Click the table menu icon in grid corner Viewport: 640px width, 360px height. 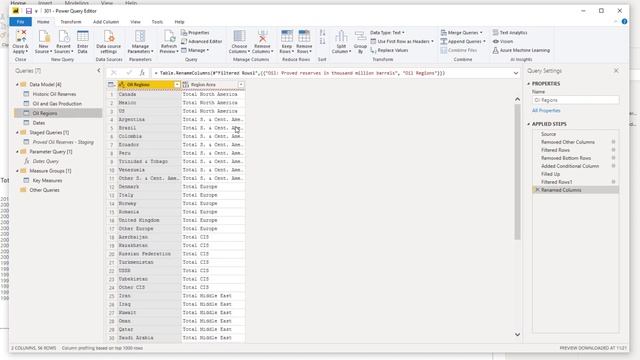tap(111, 84)
